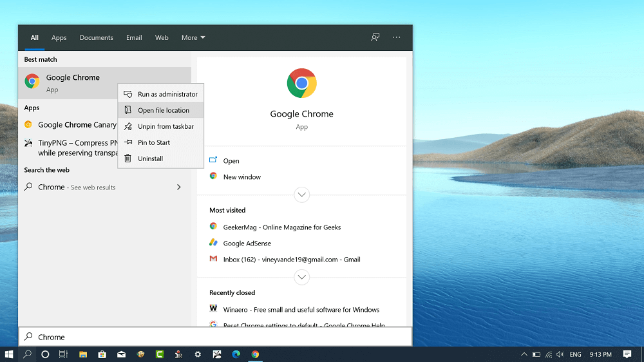The height and width of the screenshot is (362, 644).
Task: Click the Google AdSense logo icon
Action: pyautogui.click(x=213, y=242)
